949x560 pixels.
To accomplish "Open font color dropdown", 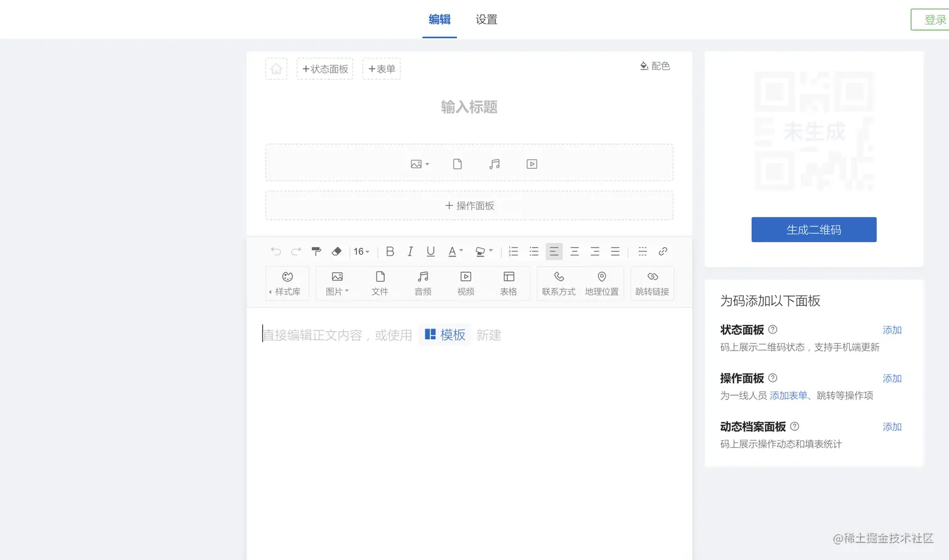I will coord(455,251).
